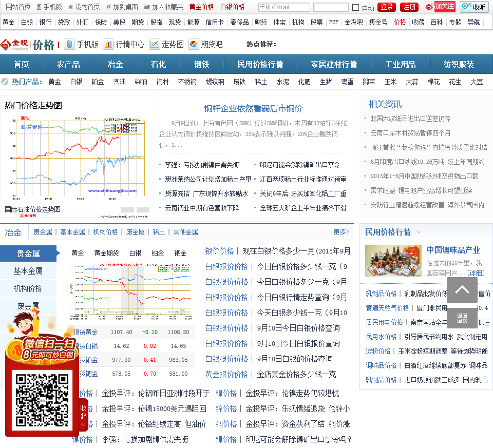This screenshot has width=493, height=448.
Task: Open 黄金报价价格 link in list
Action: click(x=226, y=374)
